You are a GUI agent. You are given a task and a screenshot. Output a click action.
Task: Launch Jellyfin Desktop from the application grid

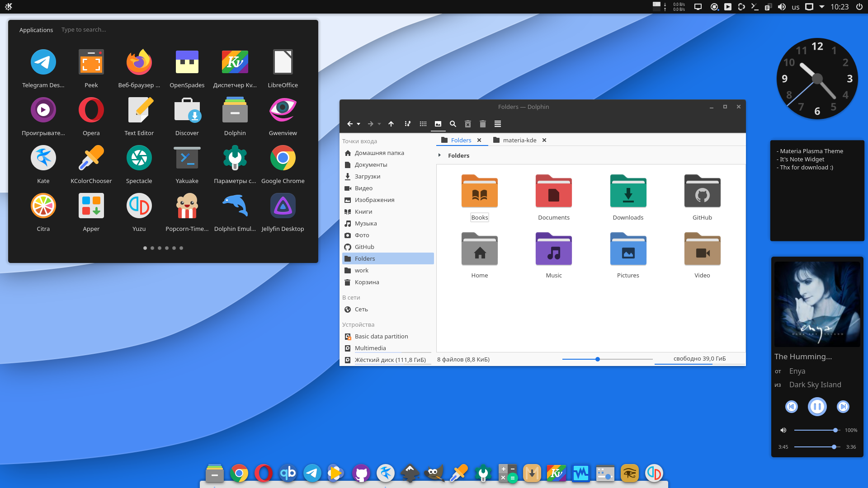[283, 212]
